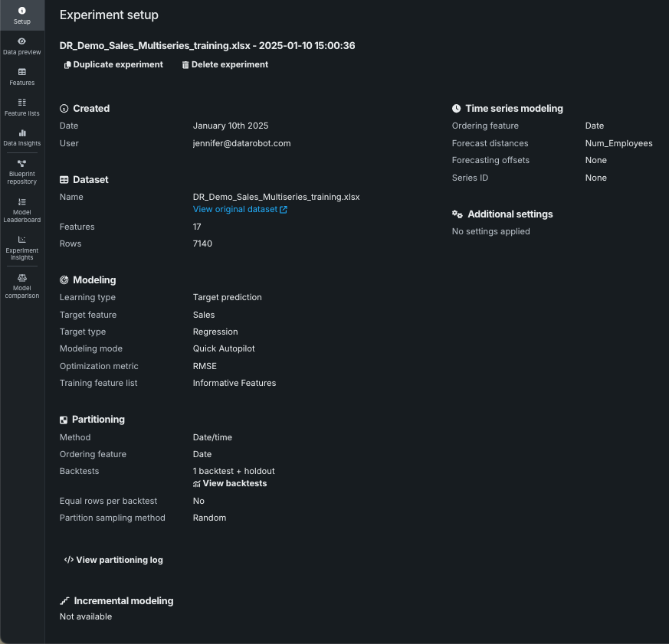Click the experiment title text
This screenshot has height=644, width=669.
tap(207, 45)
